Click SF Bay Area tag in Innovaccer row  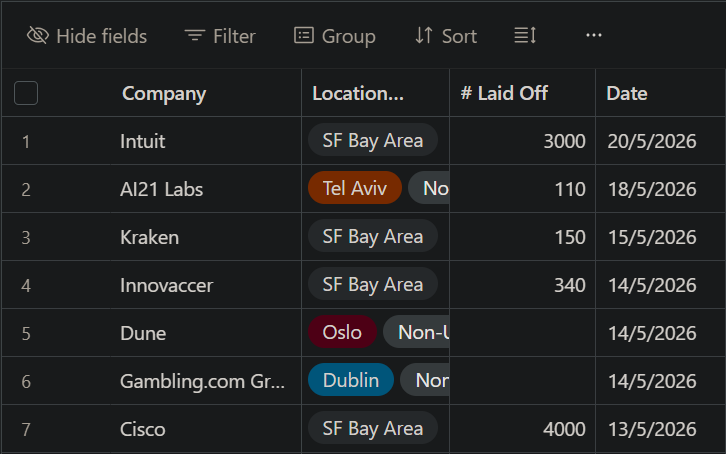373,284
